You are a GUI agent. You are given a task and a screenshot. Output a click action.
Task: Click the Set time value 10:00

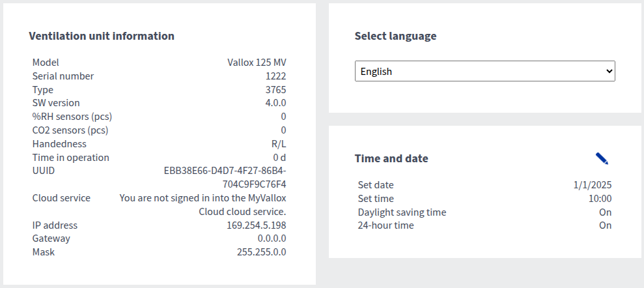point(600,199)
